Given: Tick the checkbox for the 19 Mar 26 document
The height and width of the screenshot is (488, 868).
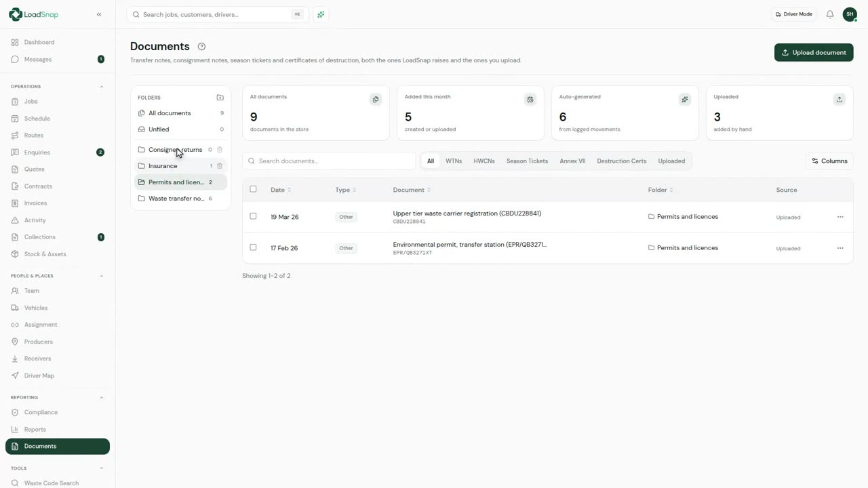Looking at the screenshot, I should [253, 216].
